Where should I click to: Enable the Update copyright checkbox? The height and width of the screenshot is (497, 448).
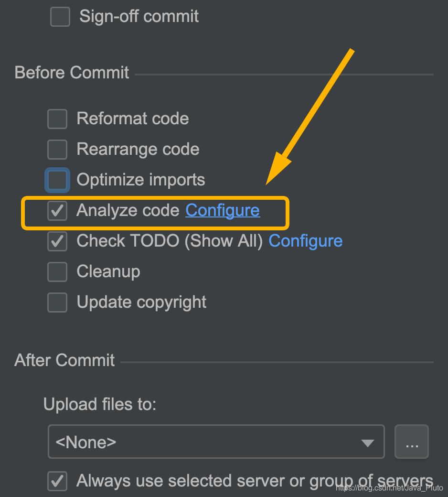pos(57,303)
